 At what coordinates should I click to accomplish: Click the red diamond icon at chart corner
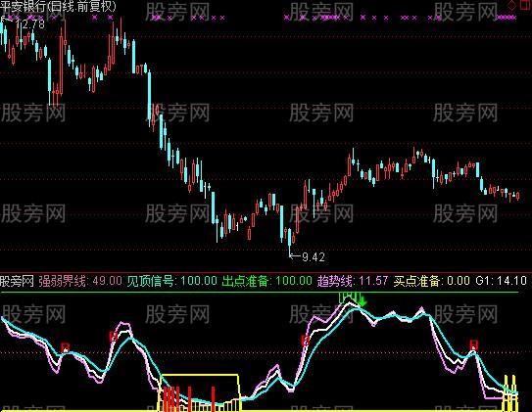point(511,5)
